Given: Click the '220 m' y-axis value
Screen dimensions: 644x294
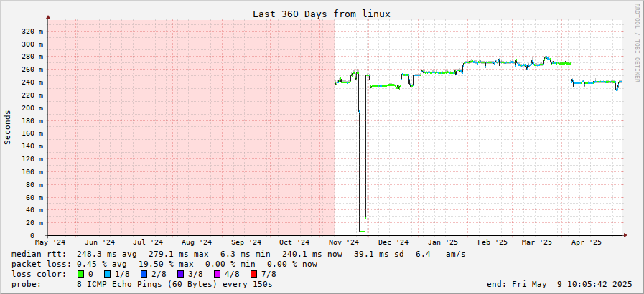Looking at the screenshot, I should coord(34,95).
